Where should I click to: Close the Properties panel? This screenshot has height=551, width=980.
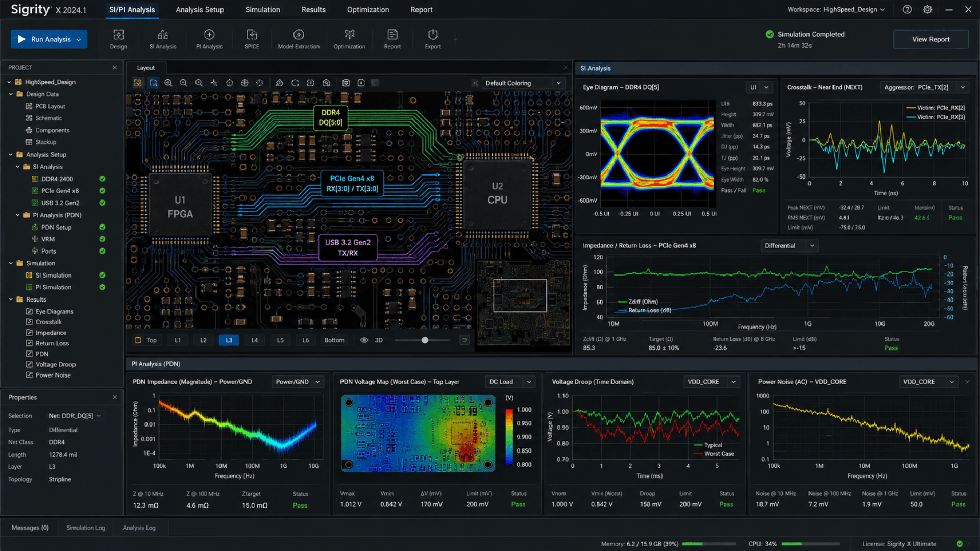(115, 397)
